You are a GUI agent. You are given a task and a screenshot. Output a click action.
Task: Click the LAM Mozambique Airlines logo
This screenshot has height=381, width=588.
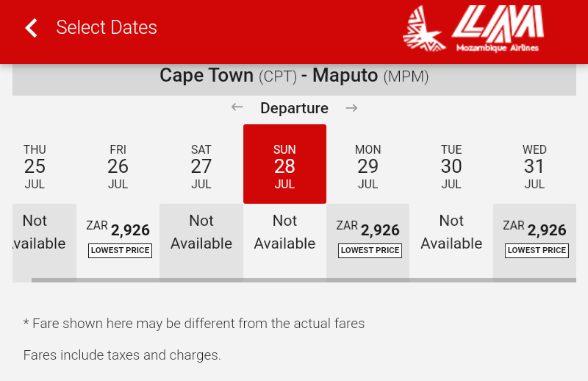tap(473, 28)
